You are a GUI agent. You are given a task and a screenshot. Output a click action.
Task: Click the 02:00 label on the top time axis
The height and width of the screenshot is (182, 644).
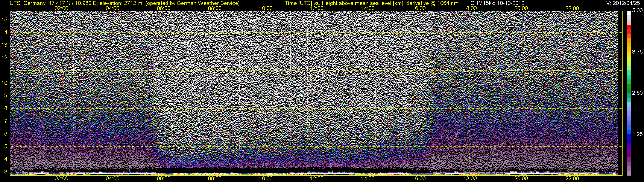[61, 8]
